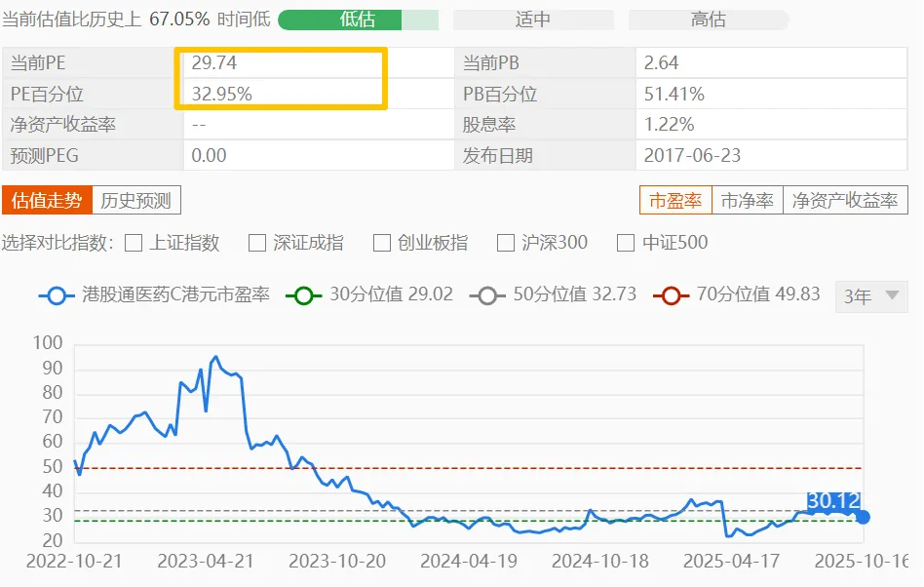Image resolution: width=924 pixels, height=587 pixels.
Task: Select the 估值走势 tab
Action: [x=47, y=201]
